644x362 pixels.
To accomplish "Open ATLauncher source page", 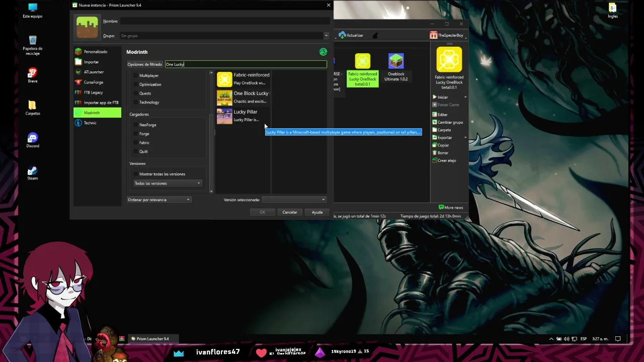I will pyautogui.click(x=97, y=72).
